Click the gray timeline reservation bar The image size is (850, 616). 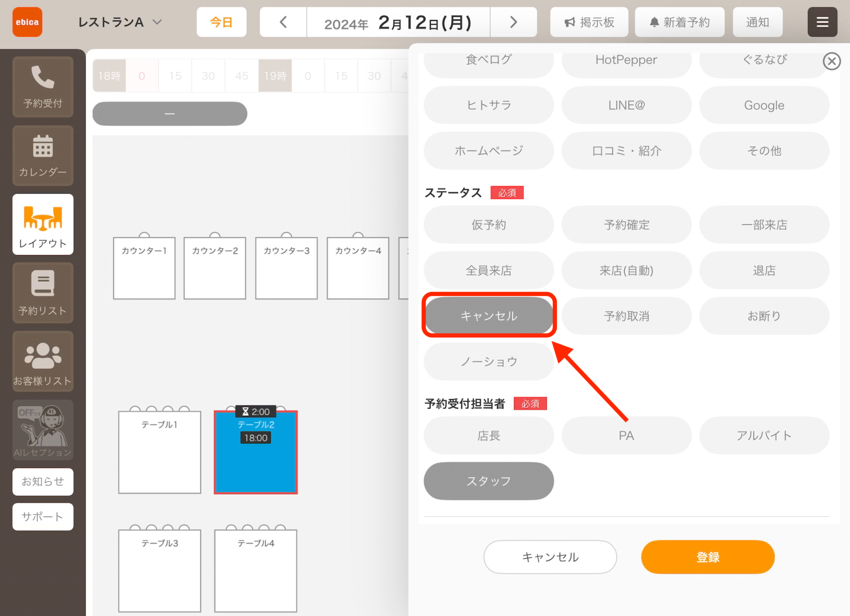170,114
